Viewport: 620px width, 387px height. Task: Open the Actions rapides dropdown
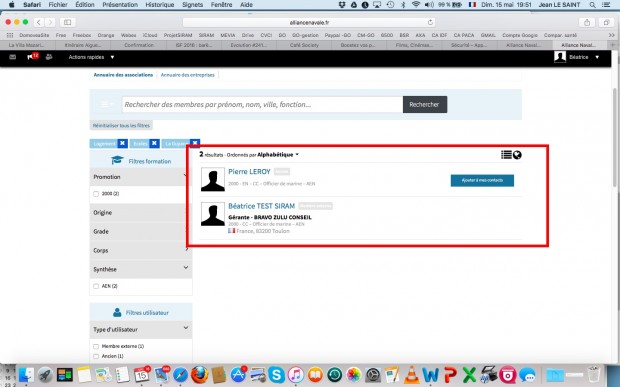point(91,57)
